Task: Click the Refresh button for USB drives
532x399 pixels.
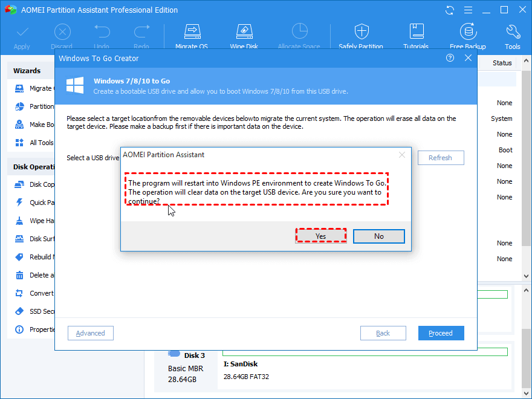Action: tap(441, 158)
